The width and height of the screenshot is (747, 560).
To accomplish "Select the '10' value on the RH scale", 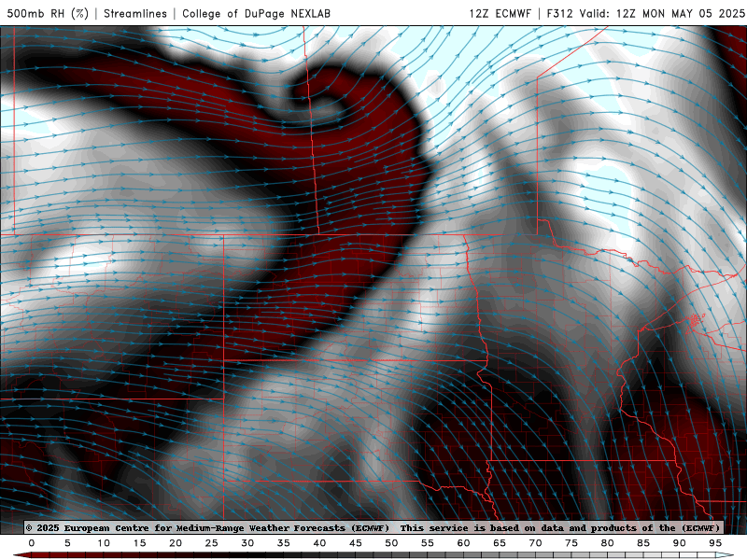I will (104, 543).
